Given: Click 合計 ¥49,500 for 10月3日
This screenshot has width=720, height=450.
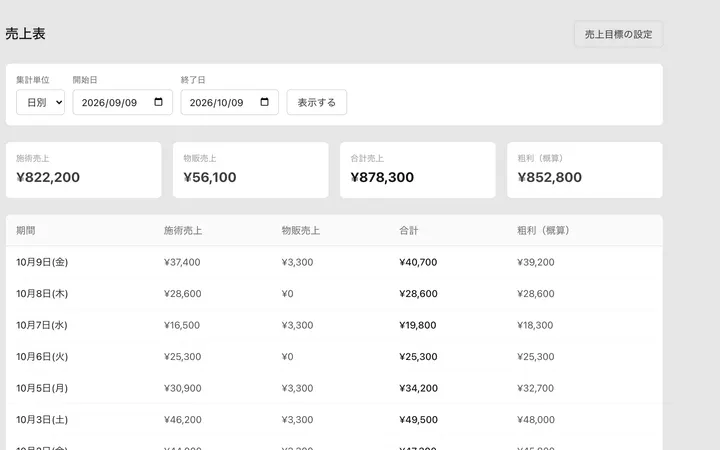Looking at the screenshot, I should coord(418,420).
